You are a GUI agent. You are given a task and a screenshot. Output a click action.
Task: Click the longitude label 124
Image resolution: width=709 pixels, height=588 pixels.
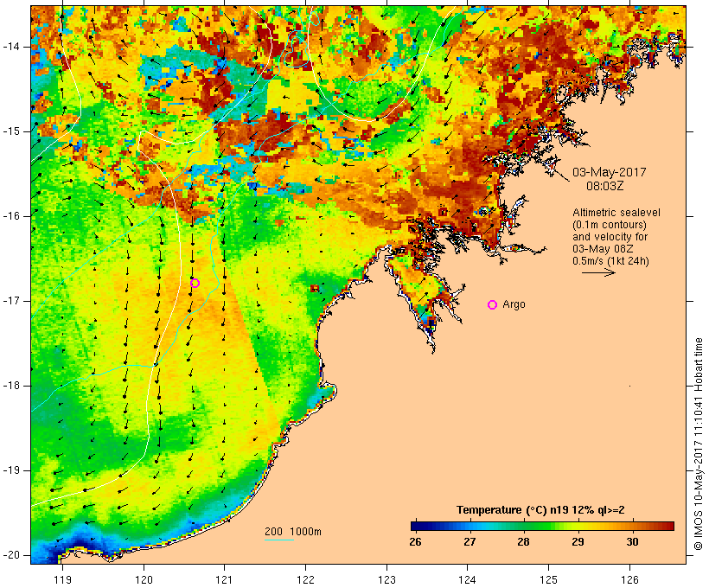point(468,579)
